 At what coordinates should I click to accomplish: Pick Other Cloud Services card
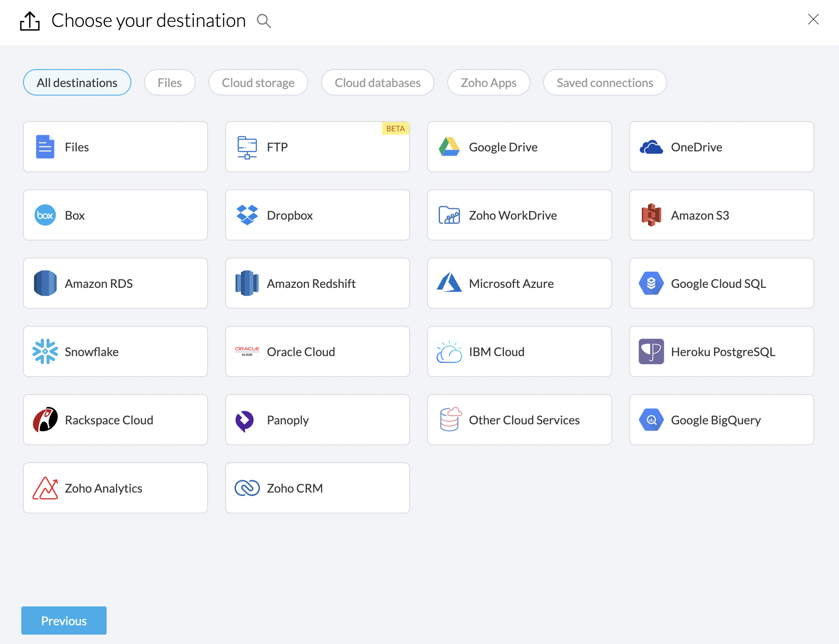[519, 420]
